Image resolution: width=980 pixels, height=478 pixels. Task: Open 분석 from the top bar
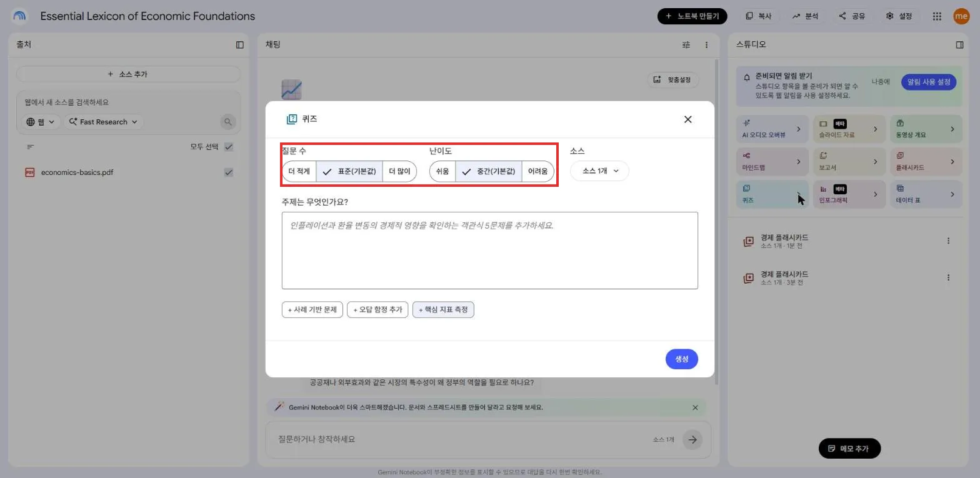[x=805, y=16]
